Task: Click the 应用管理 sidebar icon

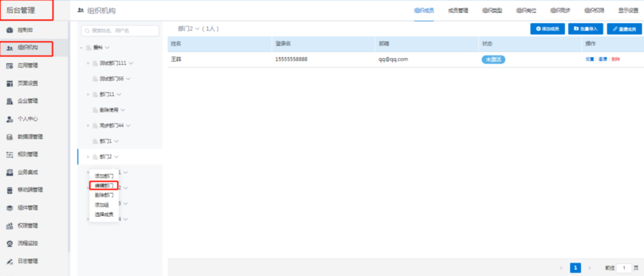Action: pos(10,66)
